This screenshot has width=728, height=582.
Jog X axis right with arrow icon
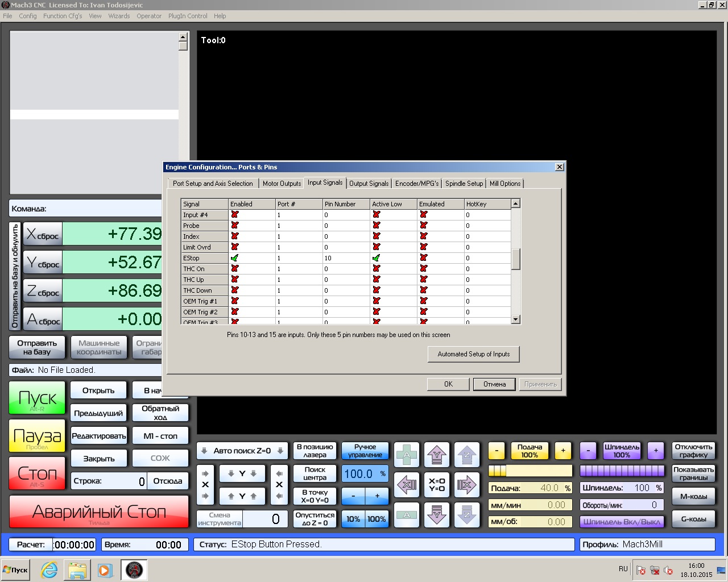(467, 484)
